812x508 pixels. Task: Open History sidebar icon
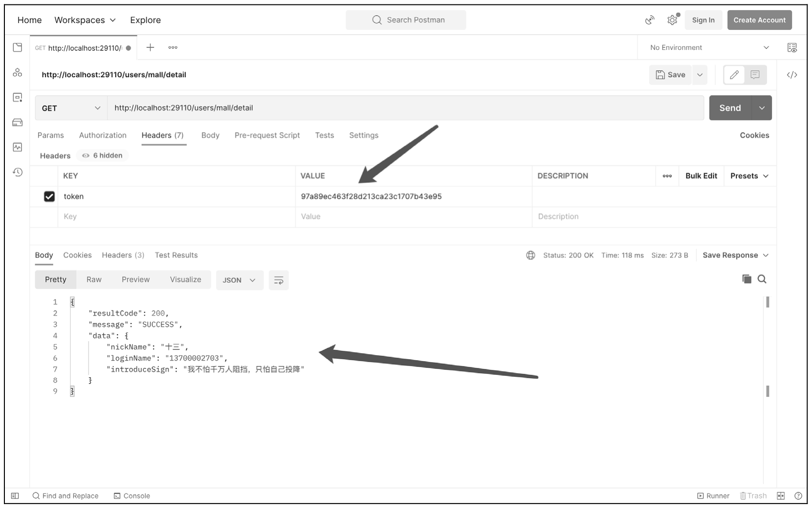pos(18,172)
